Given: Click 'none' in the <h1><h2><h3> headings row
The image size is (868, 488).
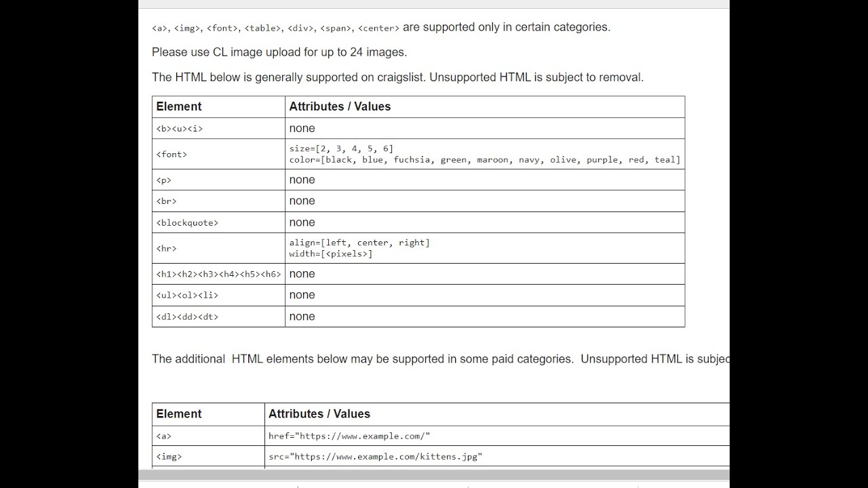Looking at the screenshot, I should [302, 274].
